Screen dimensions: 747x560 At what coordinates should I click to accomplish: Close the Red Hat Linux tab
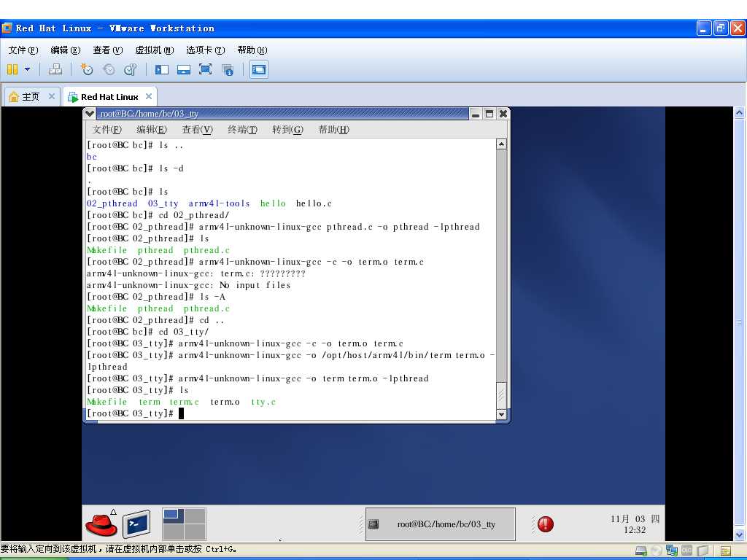pos(149,96)
